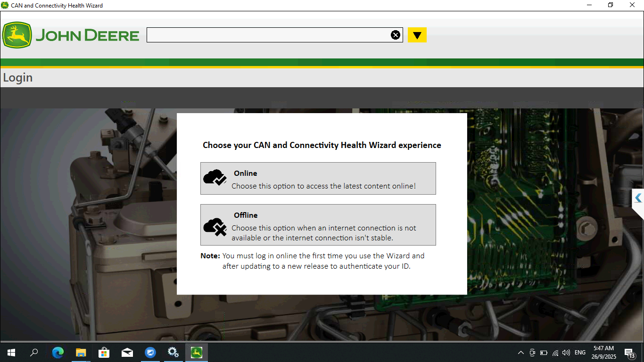
Task: Open the CAN Health Wizard from the taskbar
Action: [196, 352]
